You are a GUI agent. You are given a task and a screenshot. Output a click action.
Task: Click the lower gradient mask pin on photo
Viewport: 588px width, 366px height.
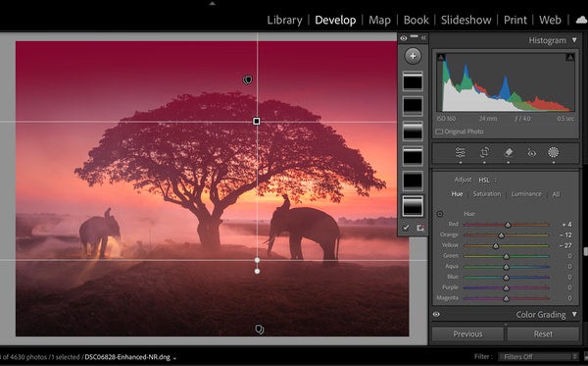[259, 330]
